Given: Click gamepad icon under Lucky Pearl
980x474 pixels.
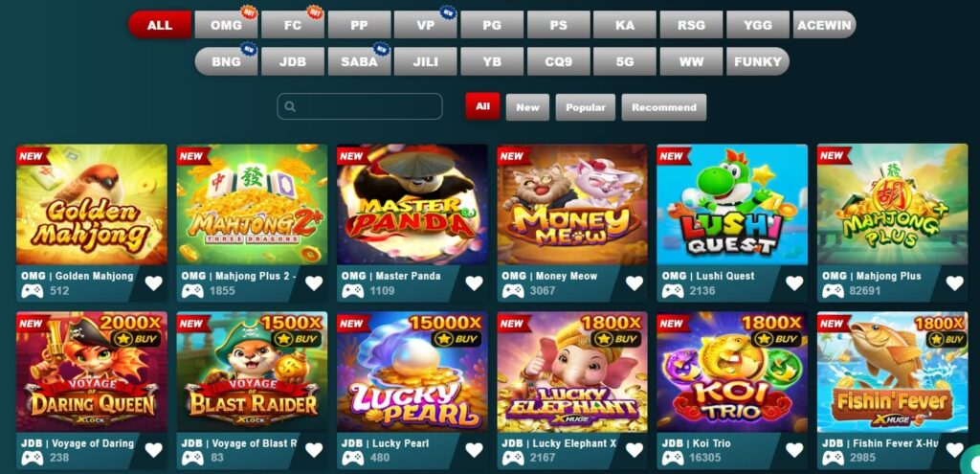Looking at the screenshot, I should (x=352, y=458).
